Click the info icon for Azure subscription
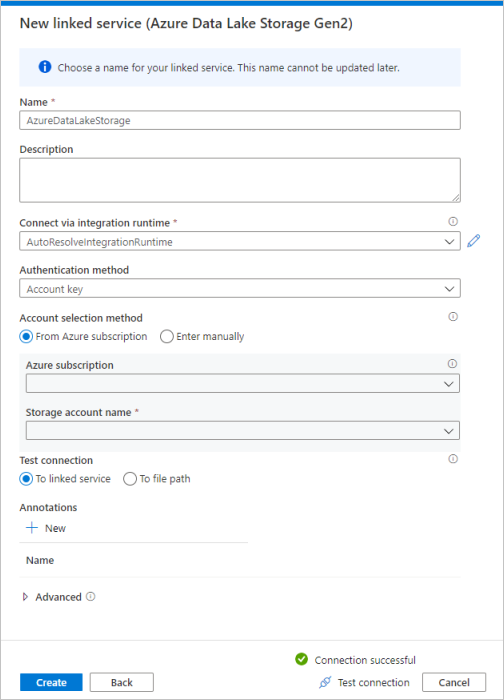Screen dimensions: 504x700 tap(452, 364)
